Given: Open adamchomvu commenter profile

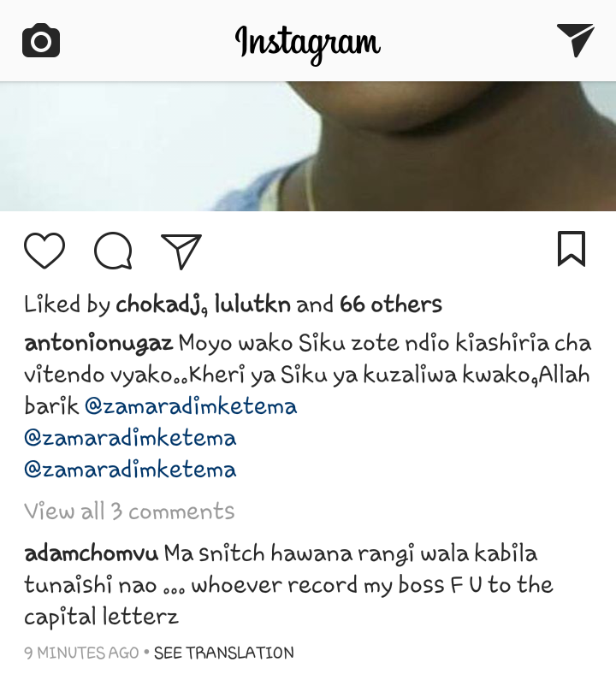Looking at the screenshot, I should click(x=92, y=553).
